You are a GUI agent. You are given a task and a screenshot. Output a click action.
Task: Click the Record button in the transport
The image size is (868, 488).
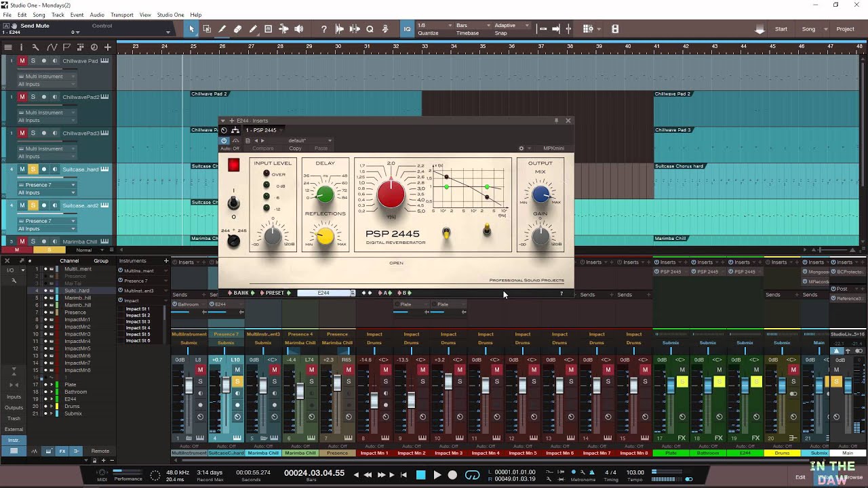click(x=452, y=475)
